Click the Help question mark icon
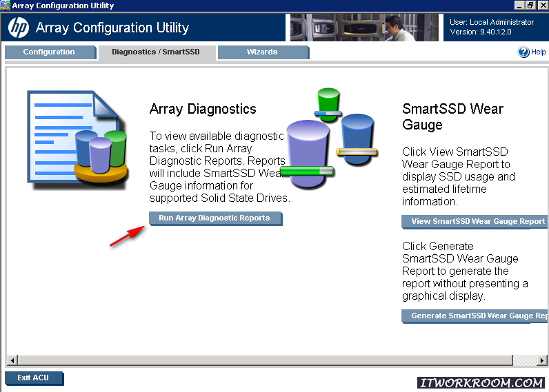 523,52
